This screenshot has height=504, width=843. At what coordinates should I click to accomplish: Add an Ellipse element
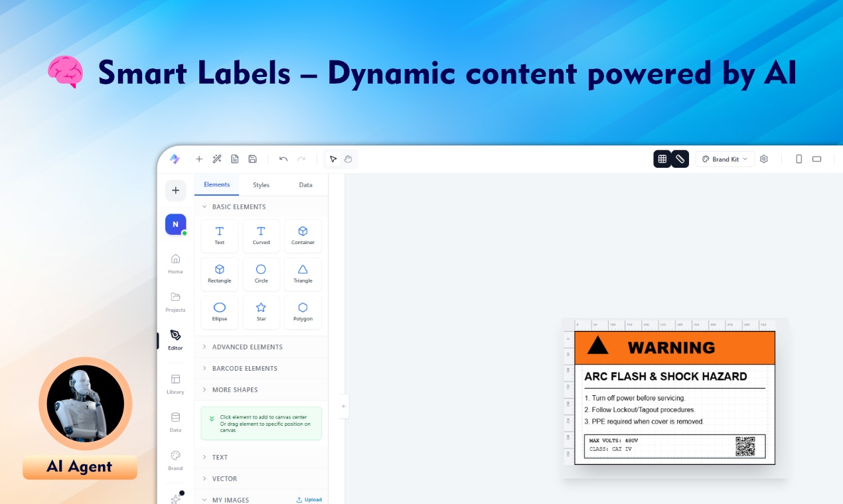220,312
